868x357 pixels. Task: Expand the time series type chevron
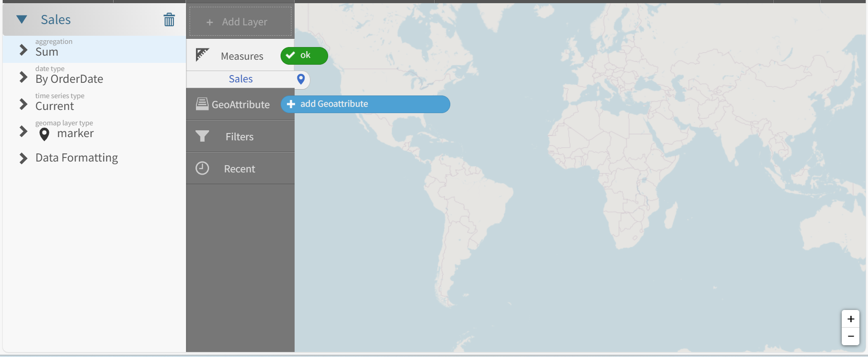[x=24, y=104]
